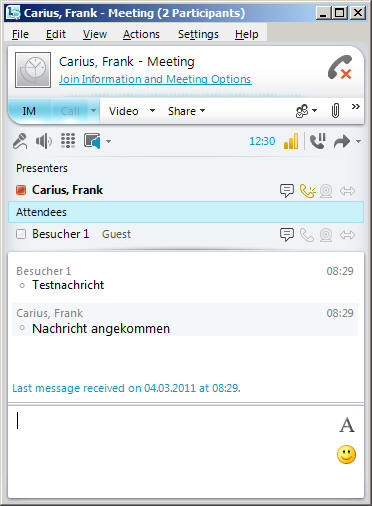Open the people options dropdown
The height and width of the screenshot is (506, 372).
point(306,111)
